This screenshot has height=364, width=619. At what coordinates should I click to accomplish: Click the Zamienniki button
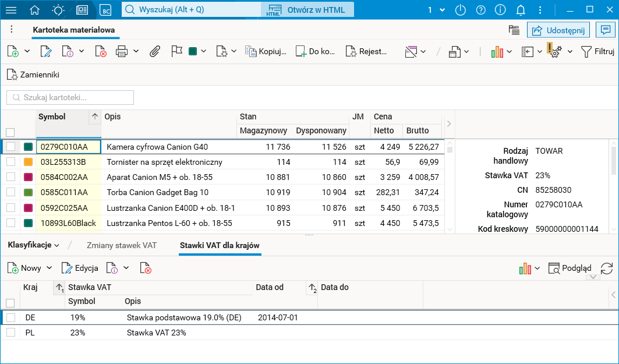pyautogui.click(x=33, y=75)
